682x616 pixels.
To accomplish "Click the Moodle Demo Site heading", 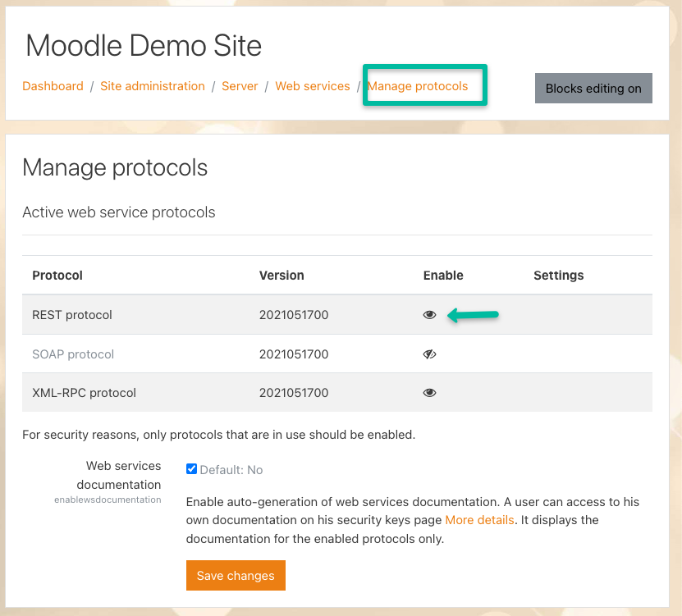I will 144,45.
